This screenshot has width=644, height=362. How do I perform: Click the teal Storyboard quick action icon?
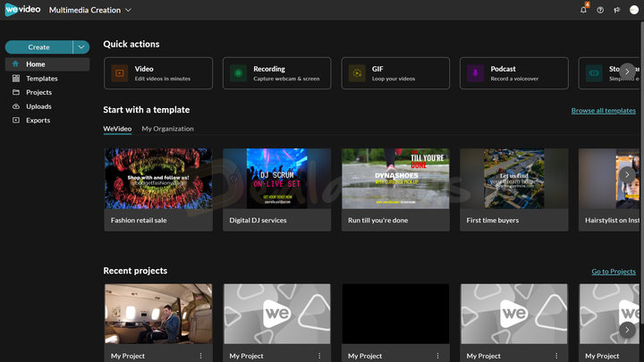(594, 73)
